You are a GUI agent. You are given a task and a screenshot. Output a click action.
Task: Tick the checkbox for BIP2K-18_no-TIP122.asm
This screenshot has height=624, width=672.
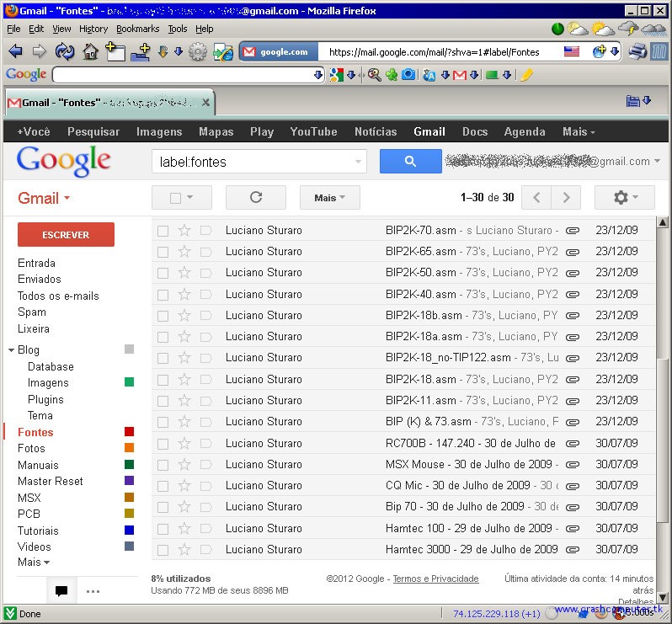point(163,358)
